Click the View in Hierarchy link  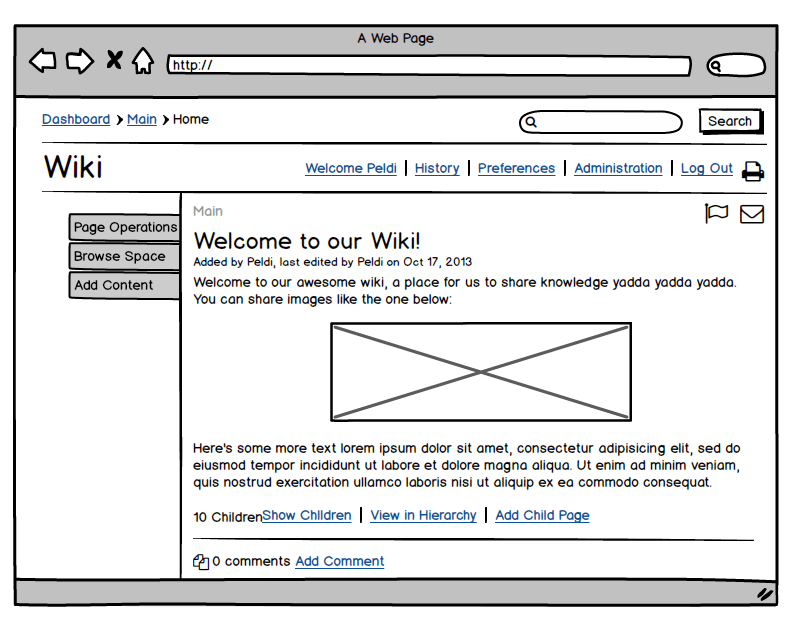pyautogui.click(x=423, y=516)
